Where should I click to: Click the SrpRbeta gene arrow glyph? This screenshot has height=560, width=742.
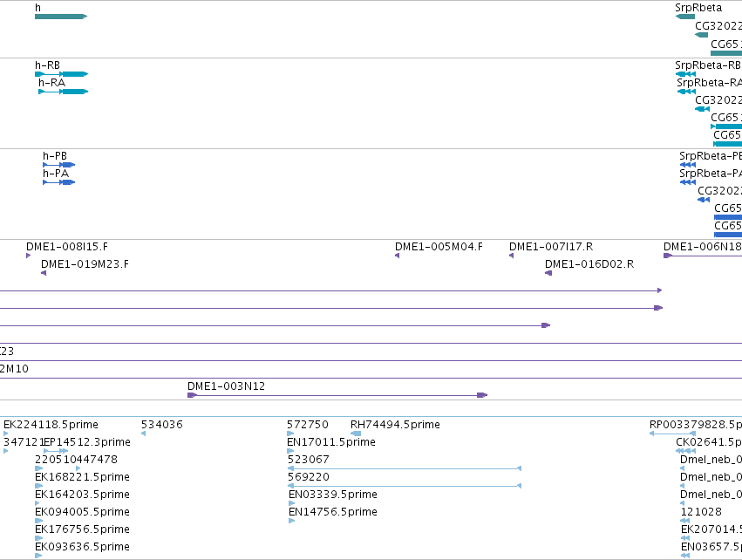(x=684, y=17)
